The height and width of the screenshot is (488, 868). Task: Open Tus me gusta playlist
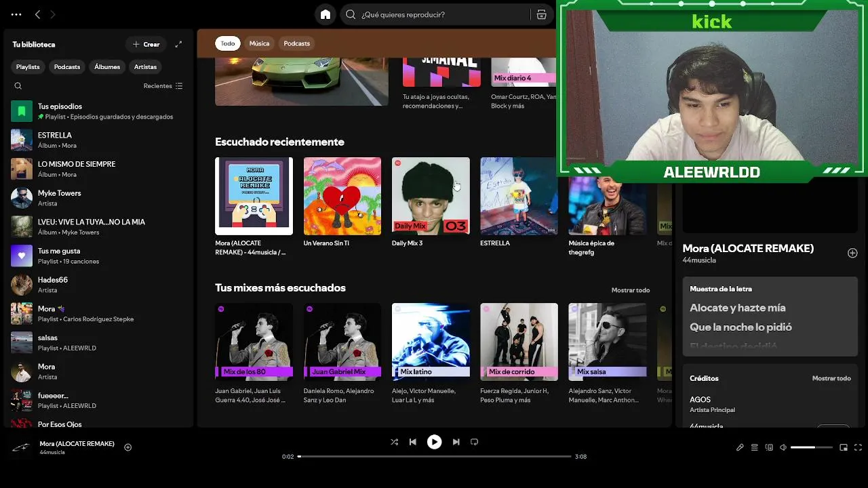[98, 256]
